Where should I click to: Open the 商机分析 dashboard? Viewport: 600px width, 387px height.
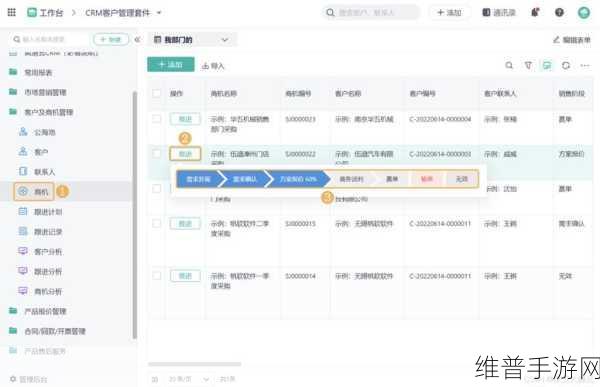[48, 291]
